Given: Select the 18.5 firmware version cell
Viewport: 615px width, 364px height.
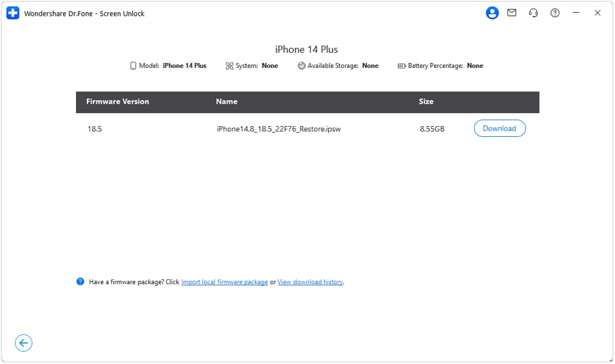Looking at the screenshot, I should click(94, 129).
